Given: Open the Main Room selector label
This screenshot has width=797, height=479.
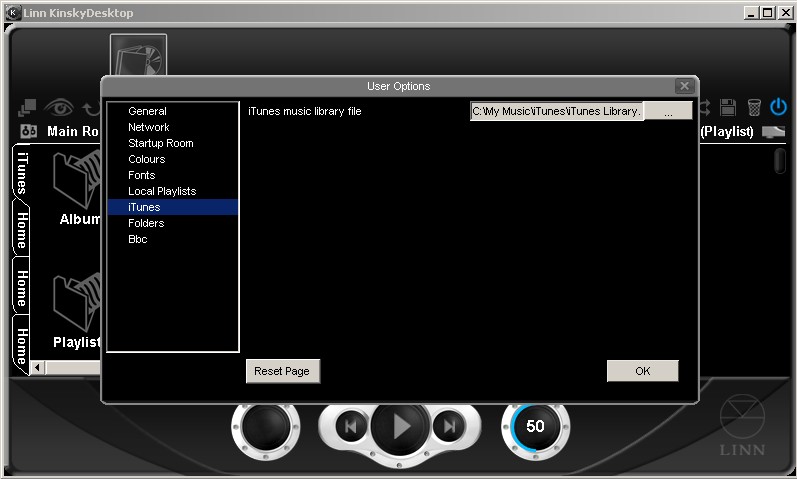Looking at the screenshot, I should click(x=73, y=131).
